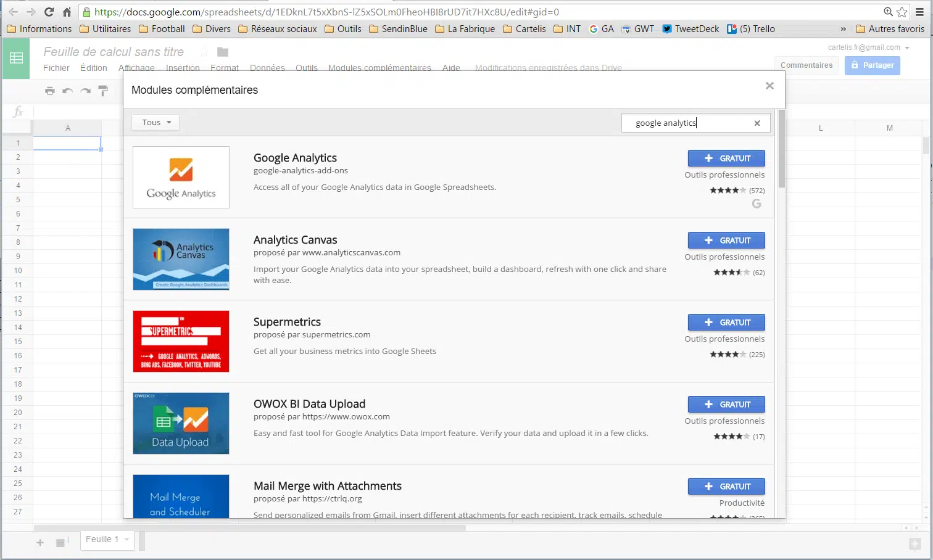The image size is (933, 560).
Task: Star the spreadsheet title
Action: pos(204,52)
